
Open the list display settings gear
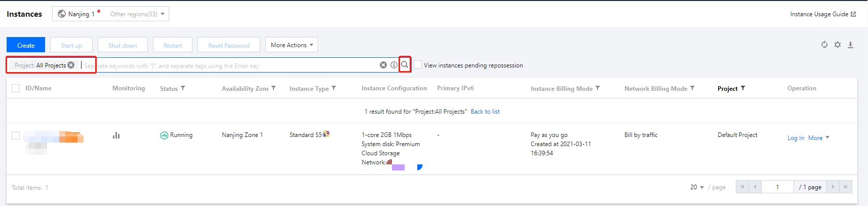coord(838,45)
